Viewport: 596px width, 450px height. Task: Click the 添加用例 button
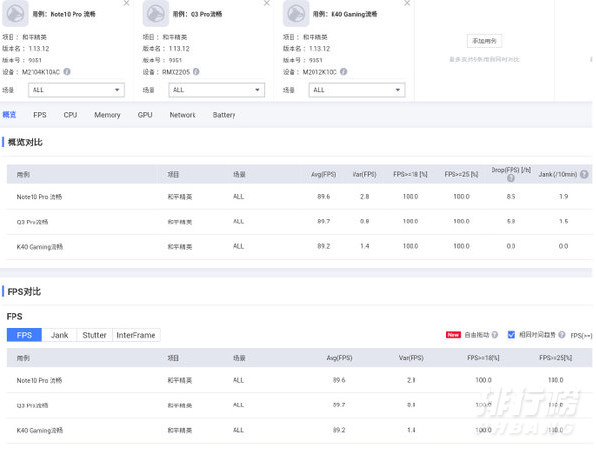(484, 41)
